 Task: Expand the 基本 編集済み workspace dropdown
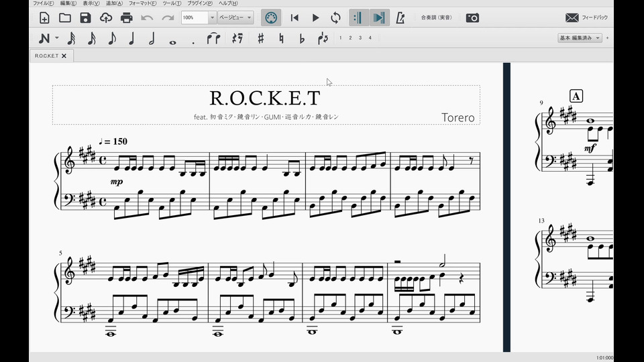coord(580,38)
